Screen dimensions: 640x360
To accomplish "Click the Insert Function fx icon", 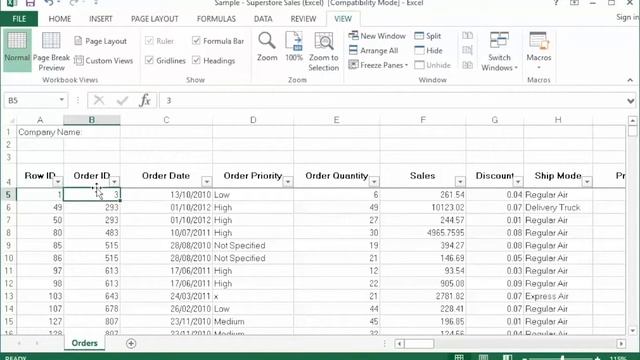I will 145,100.
